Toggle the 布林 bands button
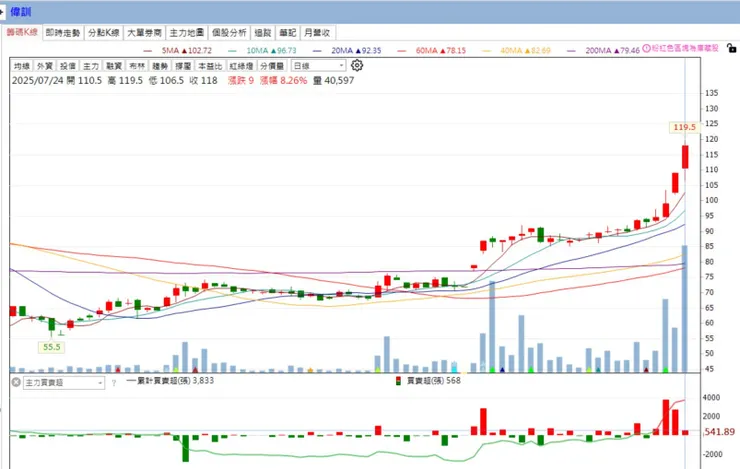This screenshot has width=740, height=469. pyautogui.click(x=137, y=66)
